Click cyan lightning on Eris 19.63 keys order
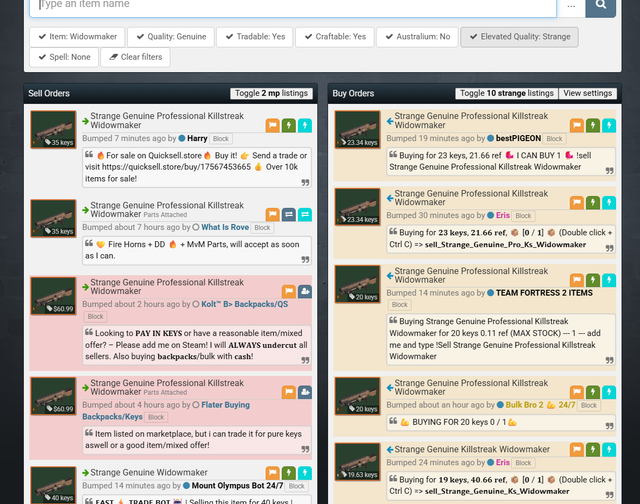Image resolution: width=640 pixels, height=504 pixels. [x=609, y=450]
